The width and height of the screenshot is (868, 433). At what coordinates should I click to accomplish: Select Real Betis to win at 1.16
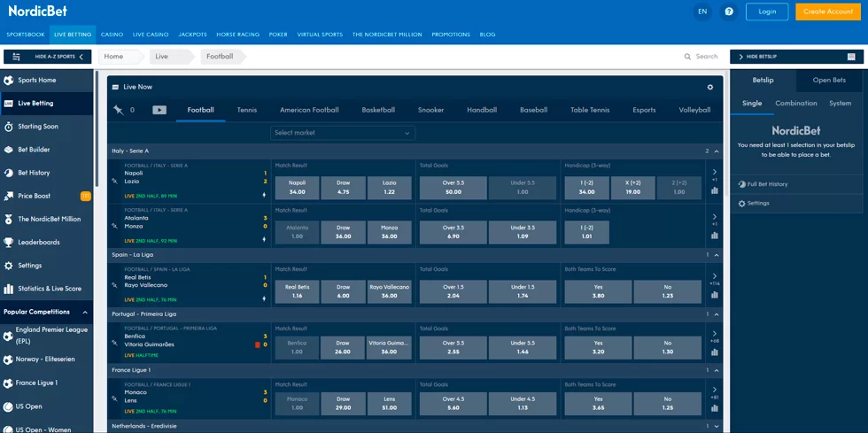(x=298, y=291)
